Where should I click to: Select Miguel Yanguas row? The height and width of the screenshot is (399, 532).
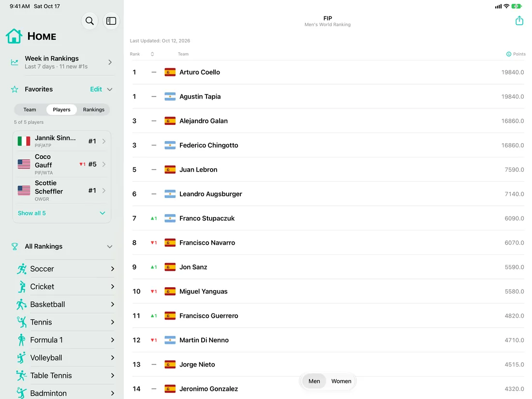[328, 292]
